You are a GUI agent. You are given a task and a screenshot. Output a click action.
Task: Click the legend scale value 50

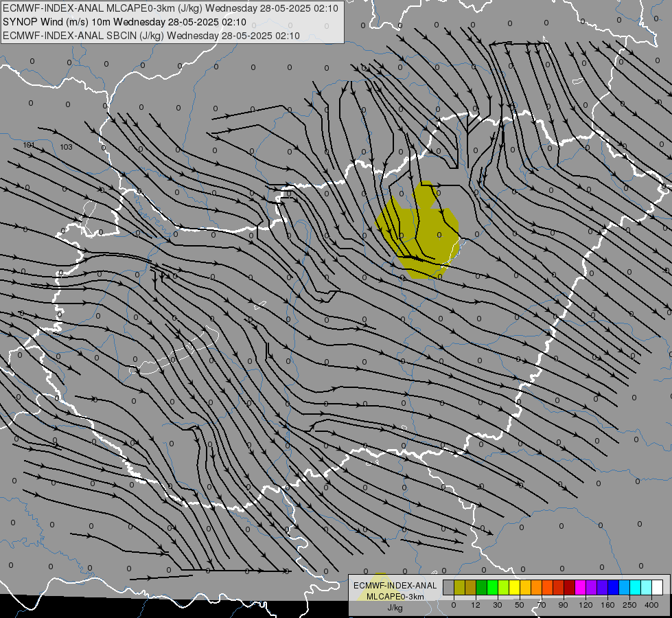point(520,605)
